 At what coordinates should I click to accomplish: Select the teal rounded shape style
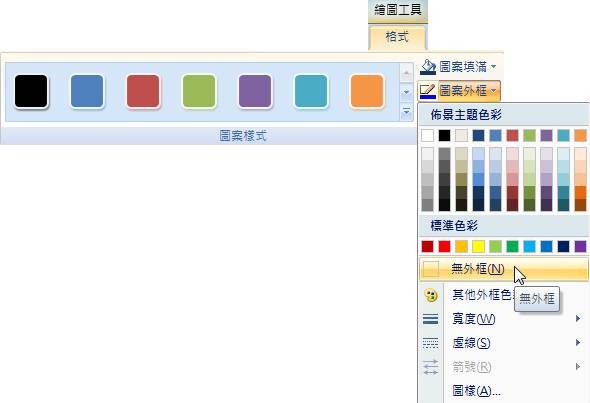311,91
